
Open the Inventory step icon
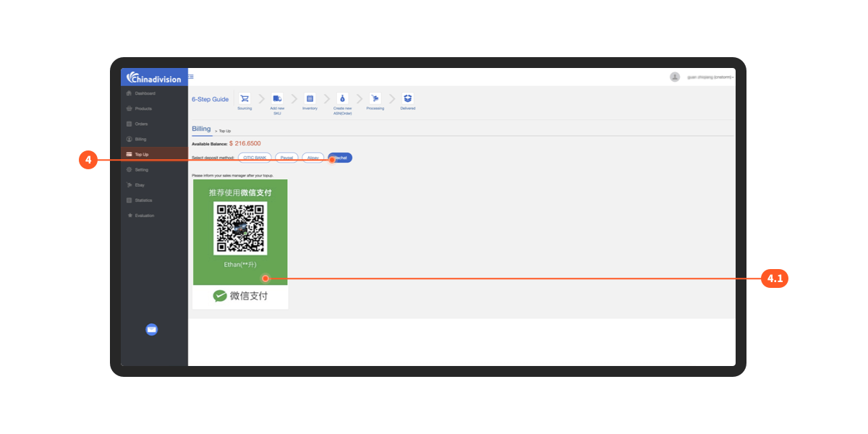click(x=310, y=98)
